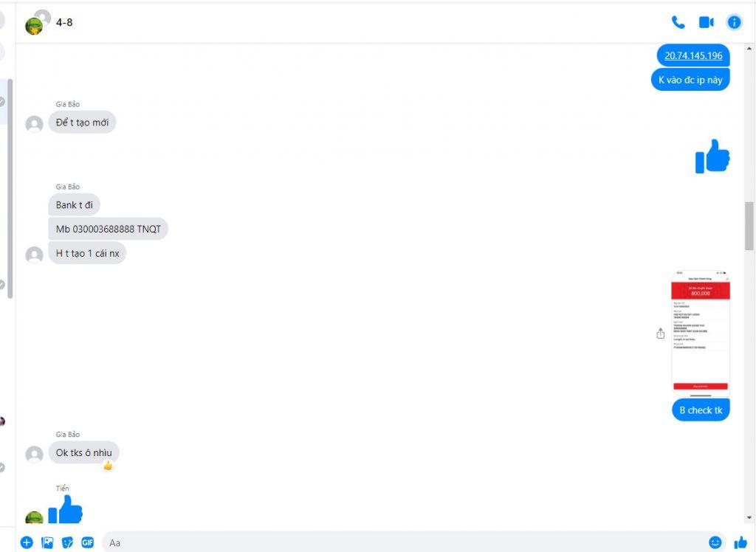Open the bank transfer screenshot thumbnail
This screenshot has width=756, height=552.
[x=701, y=333]
